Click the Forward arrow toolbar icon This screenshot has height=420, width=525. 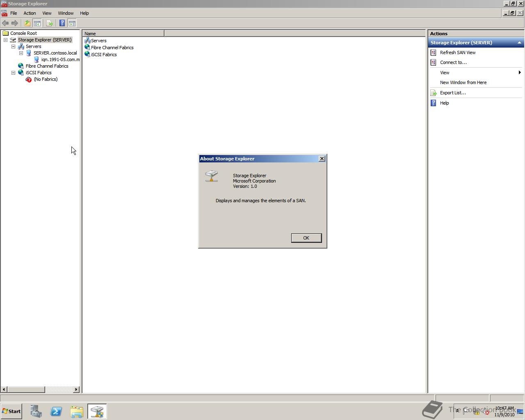[15, 23]
